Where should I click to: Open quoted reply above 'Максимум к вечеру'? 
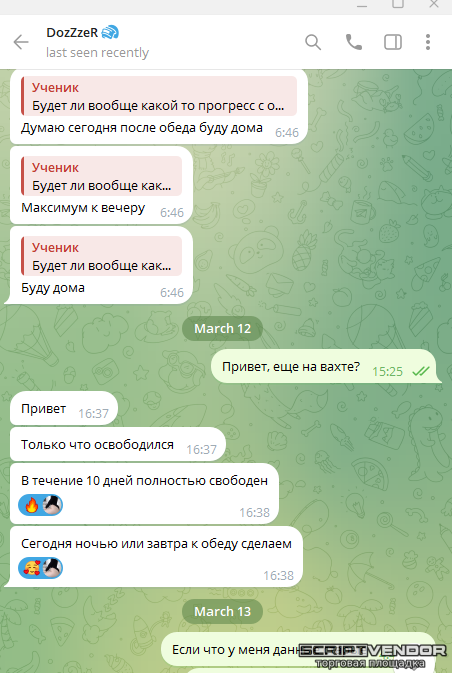102,176
